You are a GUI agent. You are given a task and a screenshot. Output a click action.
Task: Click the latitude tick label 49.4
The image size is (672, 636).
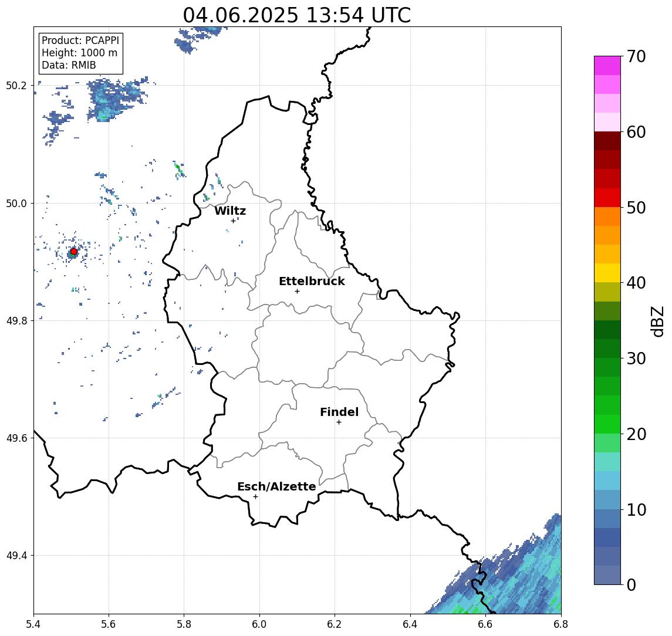[x=16, y=556]
